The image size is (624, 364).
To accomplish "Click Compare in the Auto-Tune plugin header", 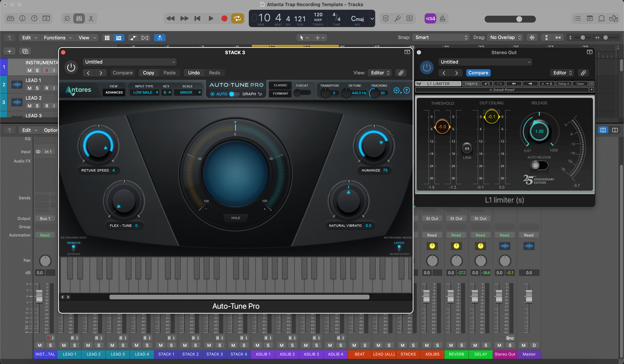I will (x=123, y=73).
